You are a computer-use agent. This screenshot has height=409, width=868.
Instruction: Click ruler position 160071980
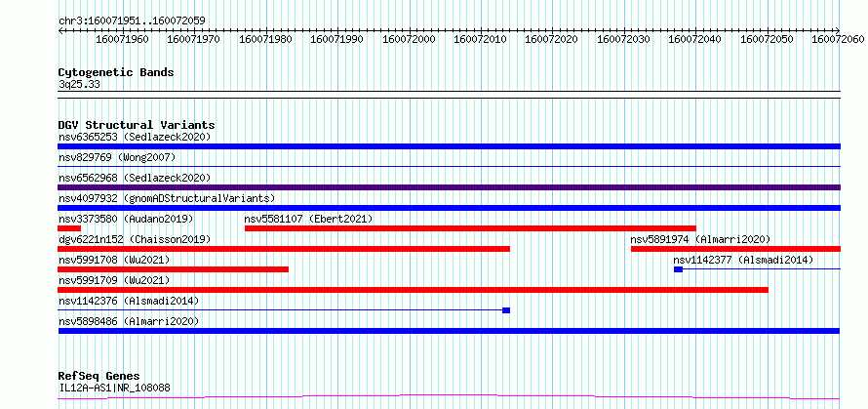[x=265, y=40]
